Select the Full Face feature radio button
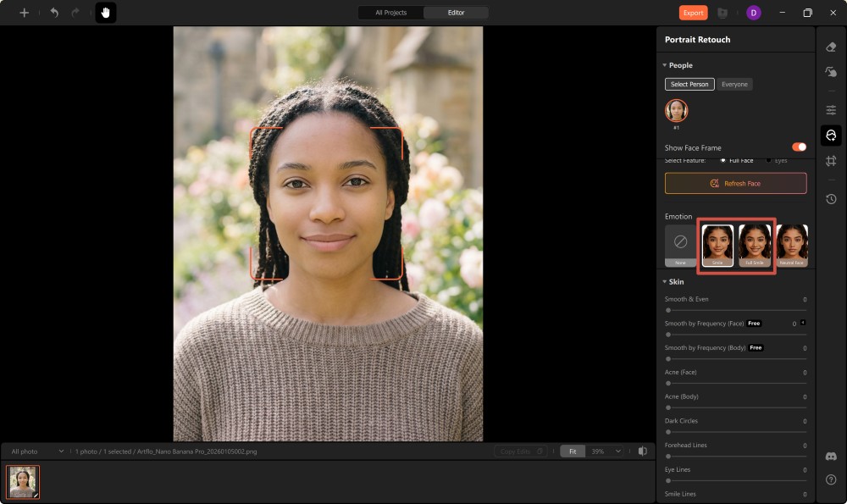 [722, 160]
